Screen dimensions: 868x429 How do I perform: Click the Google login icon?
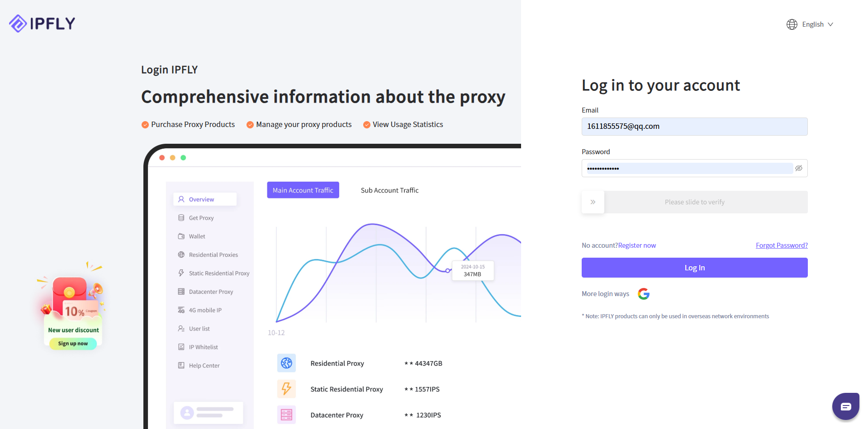[x=643, y=294]
